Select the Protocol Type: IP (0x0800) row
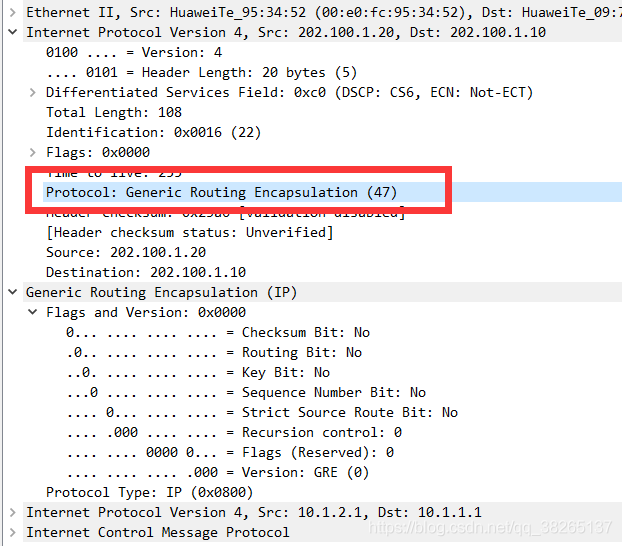622x546 pixels. click(x=150, y=492)
